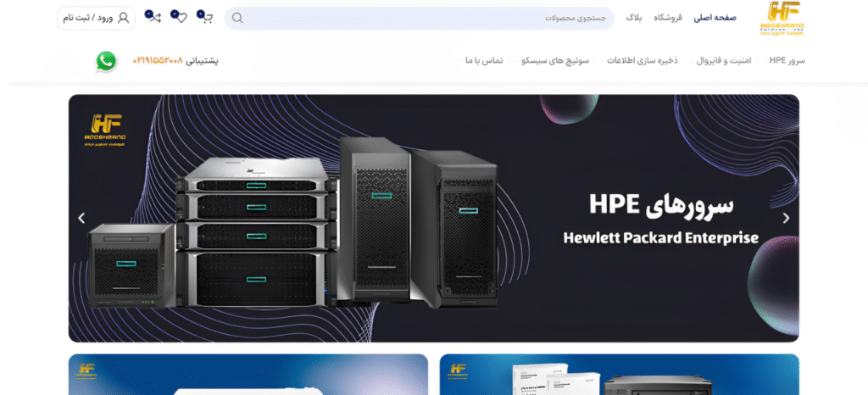Open the lower right promotional banner
This screenshot has width=868, height=395.
click(619, 375)
